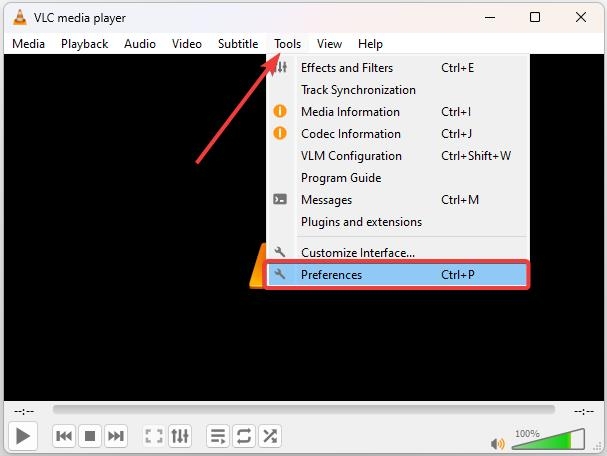
Task: Open VLM Configuration
Action: 398,156
